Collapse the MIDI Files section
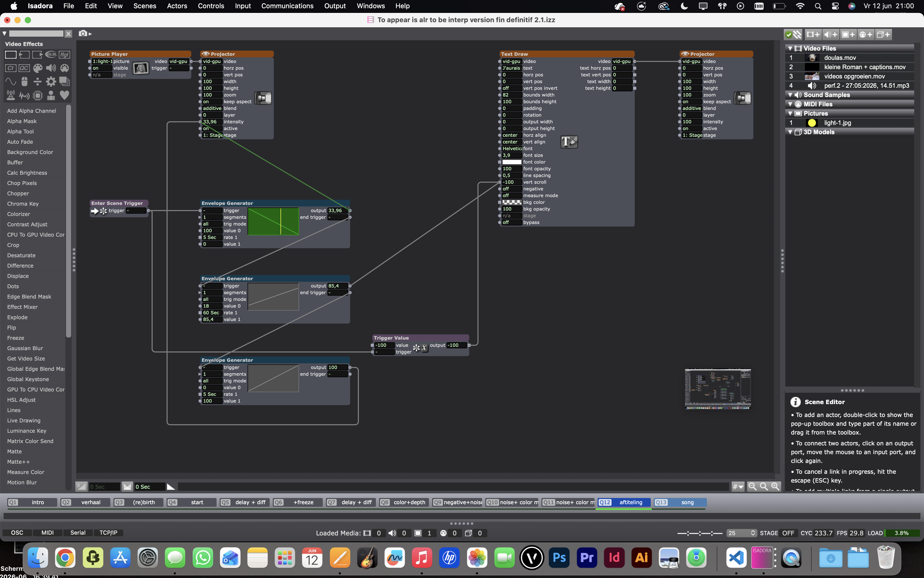924x578 pixels. (x=790, y=104)
